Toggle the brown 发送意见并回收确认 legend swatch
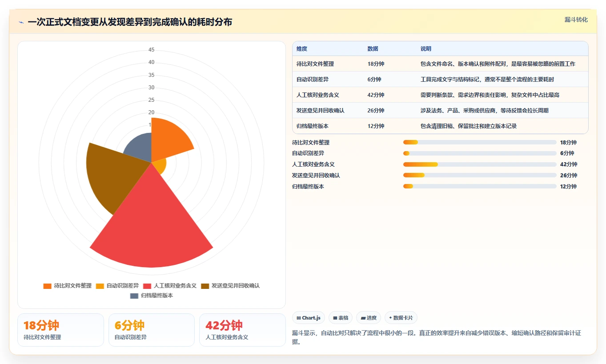Screen dimensions: 606x364 click(x=205, y=286)
